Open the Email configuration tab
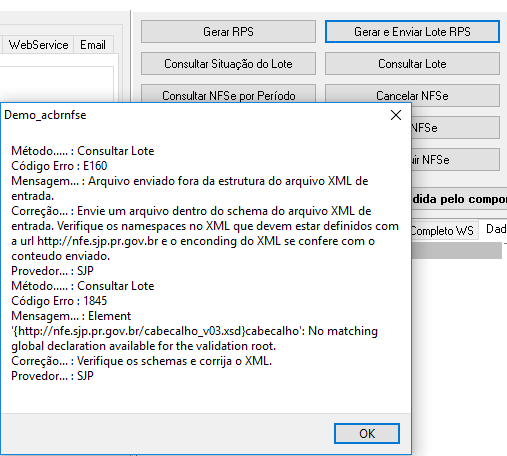 click(93, 45)
